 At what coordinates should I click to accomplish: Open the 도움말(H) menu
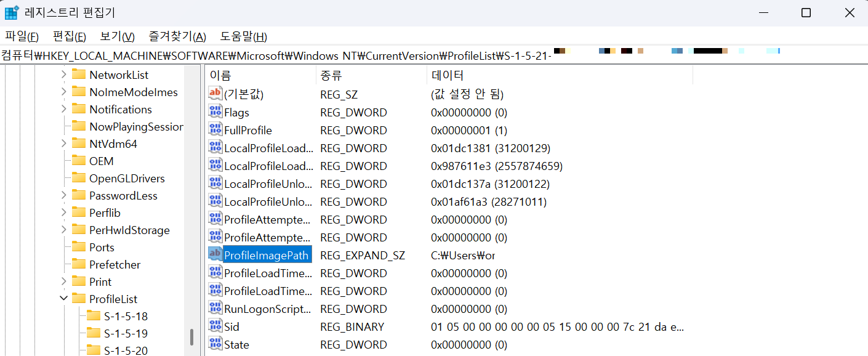[244, 36]
